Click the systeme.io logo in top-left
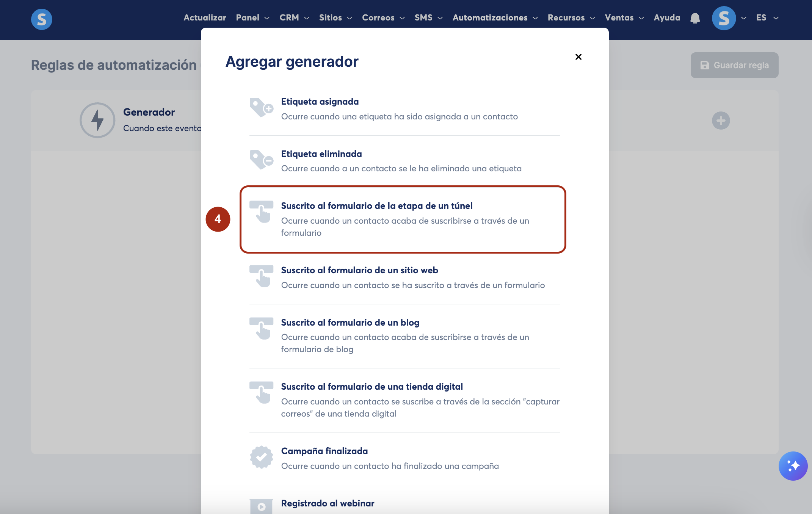 (x=42, y=19)
